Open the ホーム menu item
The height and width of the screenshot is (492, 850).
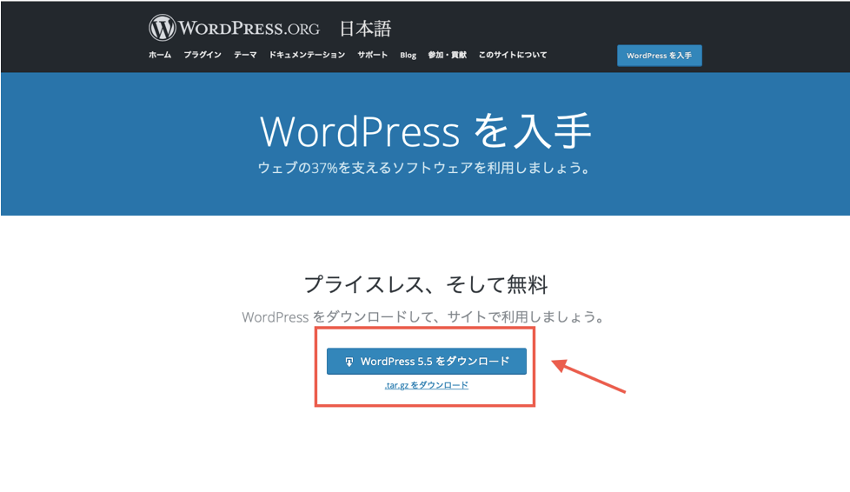pyautogui.click(x=160, y=55)
